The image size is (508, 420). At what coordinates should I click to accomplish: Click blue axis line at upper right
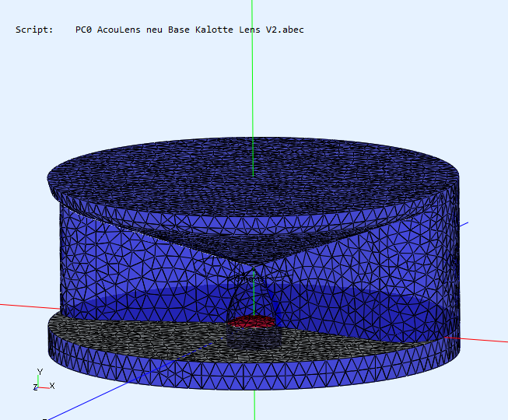(464, 224)
